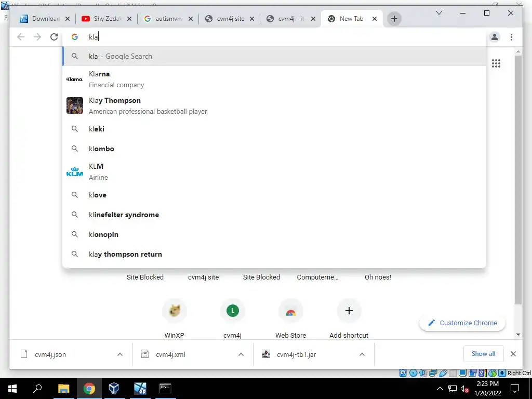
Task: Click in the address bar text field
Action: pyautogui.click(x=274, y=37)
